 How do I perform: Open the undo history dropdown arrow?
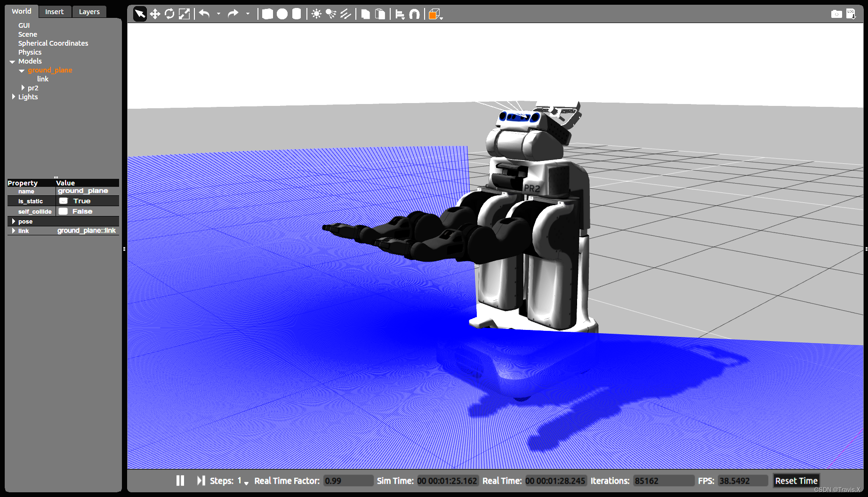218,14
